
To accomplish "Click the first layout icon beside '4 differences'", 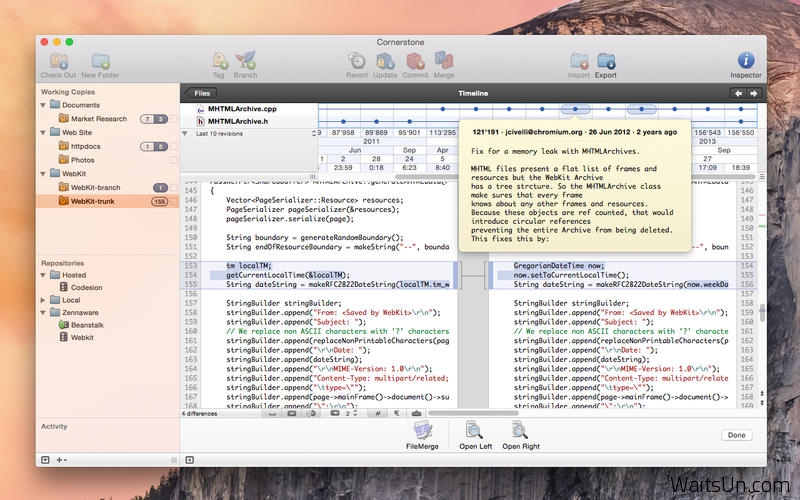I will pyautogui.click(x=272, y=413).
